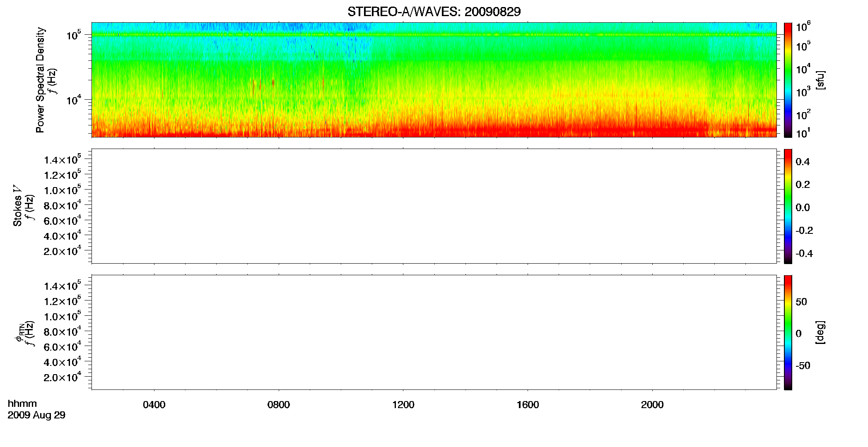Click the 1600 time tick label
The width and height of the screenshot is (868, 447).
click(528, 405)
